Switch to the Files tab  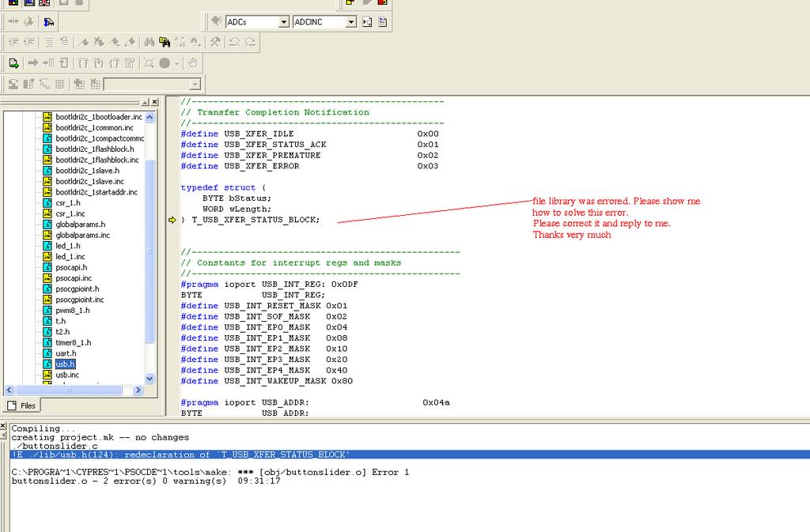click(x=22, y=406)
